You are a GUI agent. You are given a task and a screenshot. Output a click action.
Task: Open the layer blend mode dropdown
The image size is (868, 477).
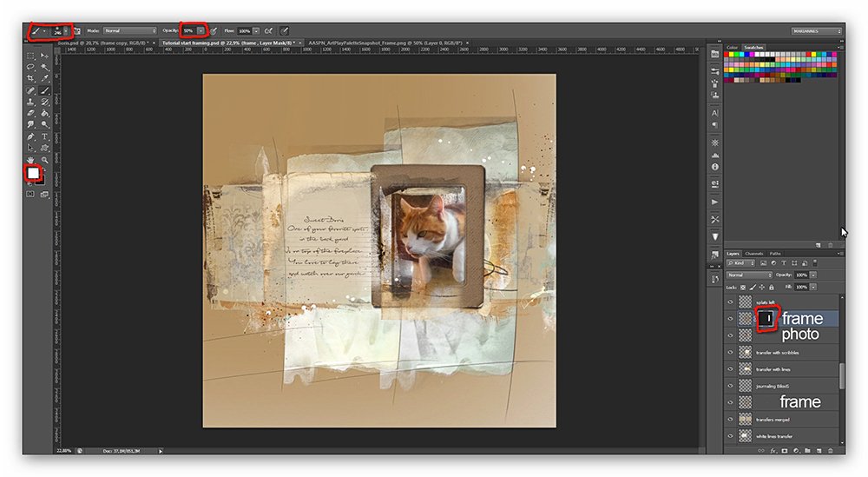(x=749, y=275)
